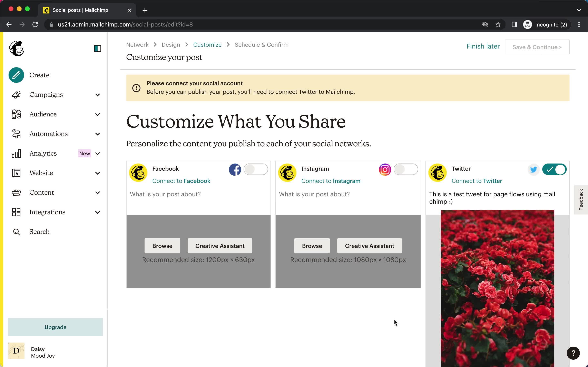The width and height of the screenshot is (588, 367).
Task: Toggle the Twitter switch on
Action: (555, 169)
